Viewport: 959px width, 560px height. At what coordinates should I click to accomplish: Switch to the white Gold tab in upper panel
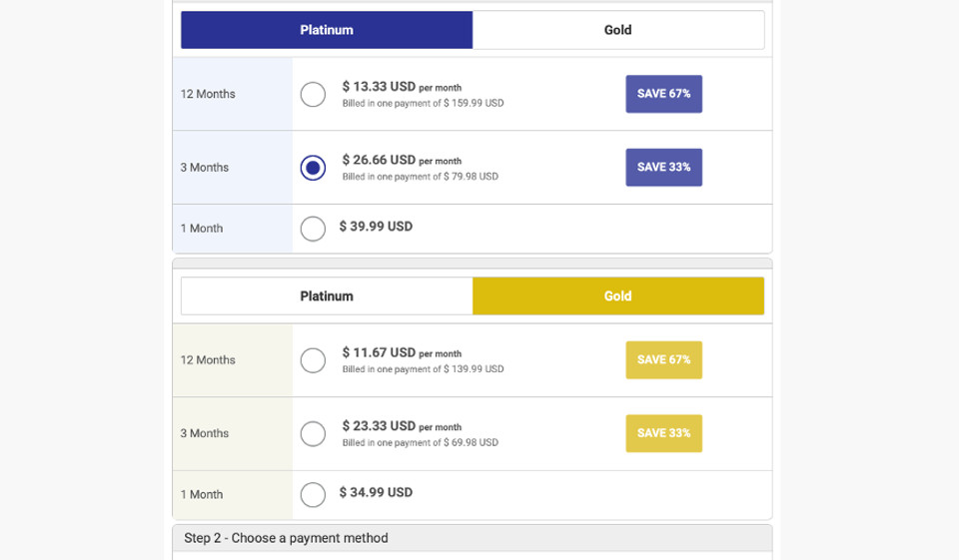pos(617,30)
